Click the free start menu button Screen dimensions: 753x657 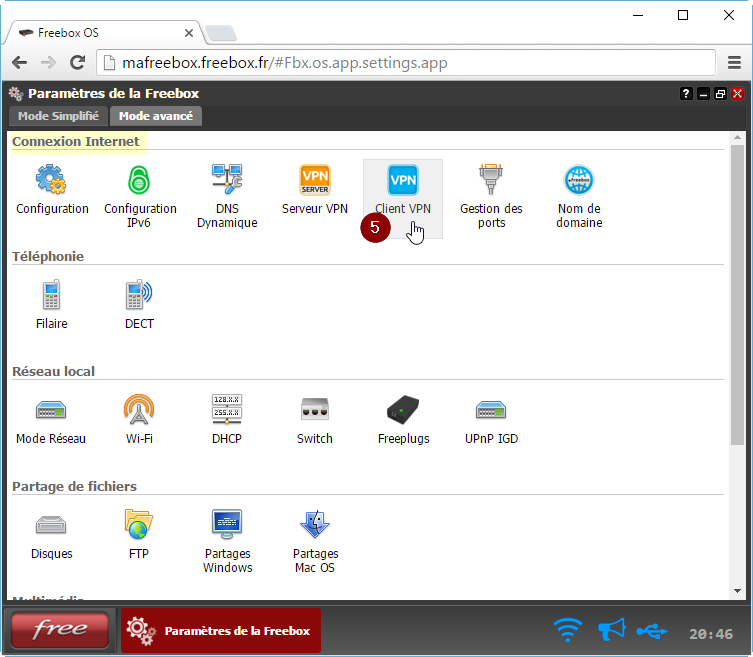[60, 630]
